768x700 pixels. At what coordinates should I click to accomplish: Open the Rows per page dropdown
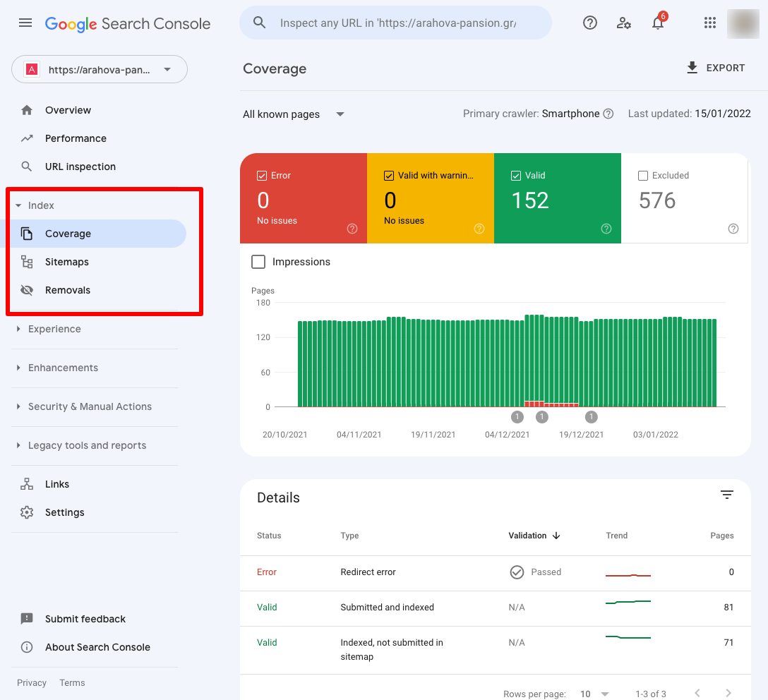[x=594, y=694]
